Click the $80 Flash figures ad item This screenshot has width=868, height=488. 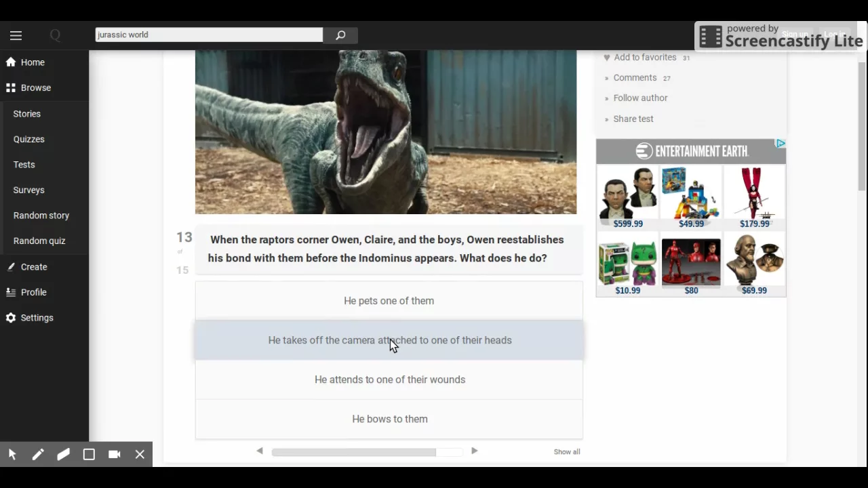(691, 265)
